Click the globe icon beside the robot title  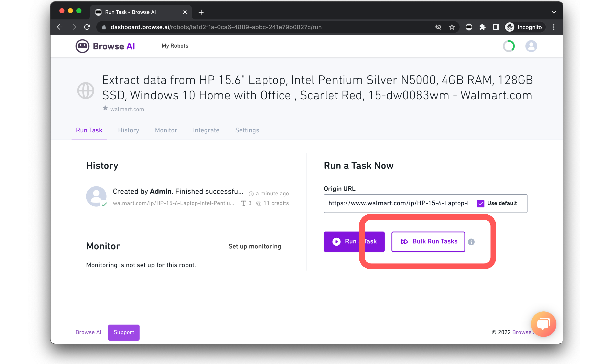pos(86,91)
